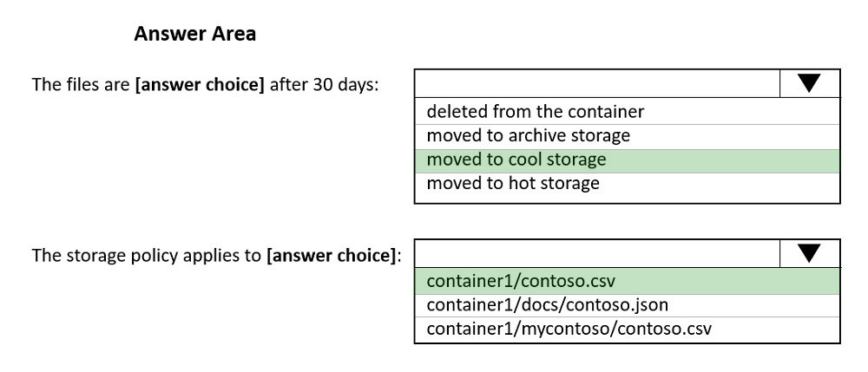
Task: Click 'The storage policy applies to' text
Action: tap(148, 255)
